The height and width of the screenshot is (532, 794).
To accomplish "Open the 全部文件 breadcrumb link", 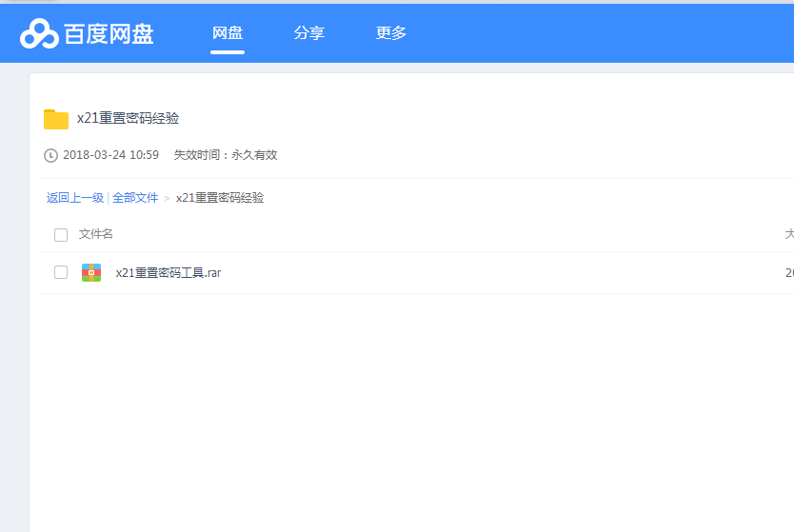I will coord(135,198).
